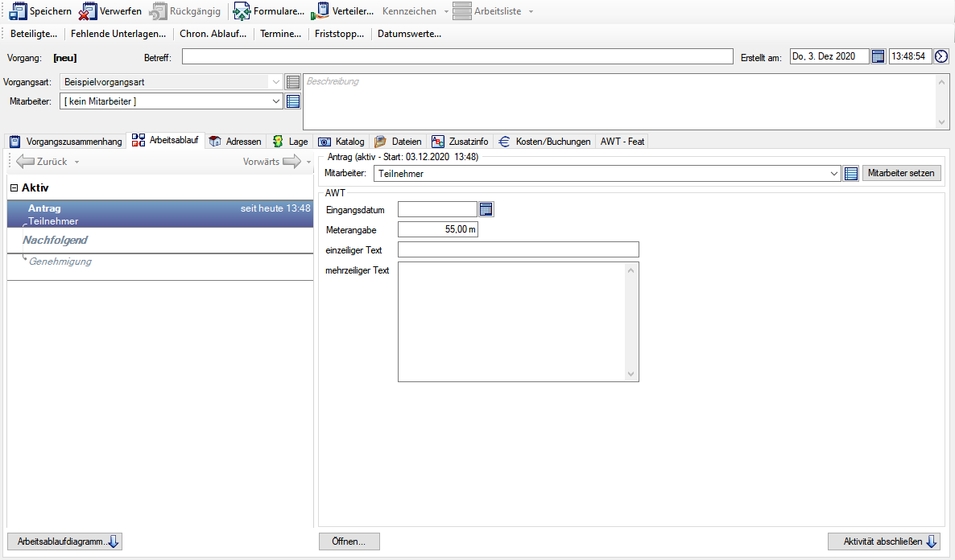Click the Mitarbeiter setzen button
Screen dimensions: 955x560
tap(901, 173)
